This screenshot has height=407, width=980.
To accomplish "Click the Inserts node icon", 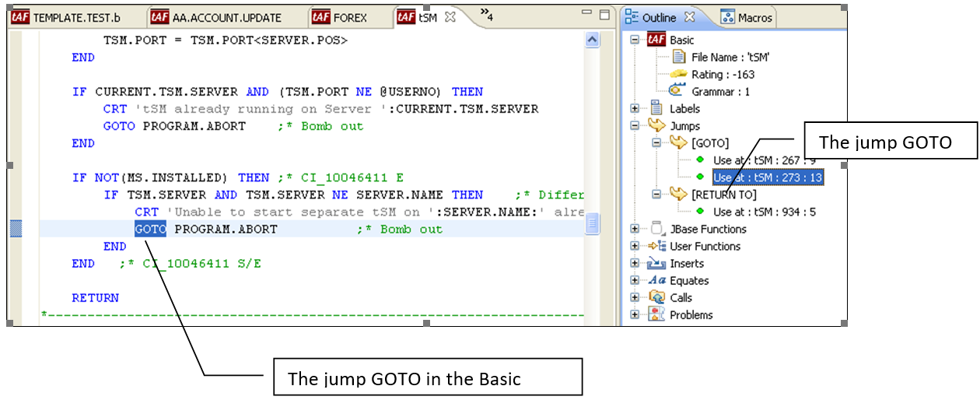I will coord(656,264).
